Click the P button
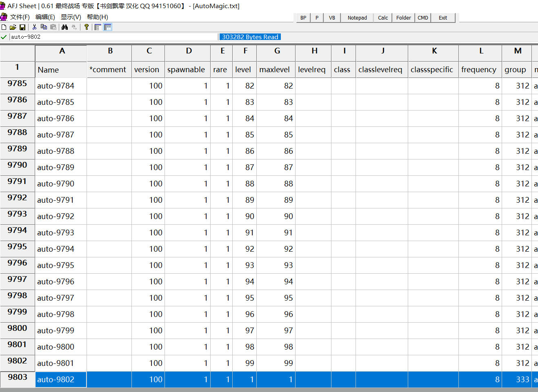 (317, 18)
